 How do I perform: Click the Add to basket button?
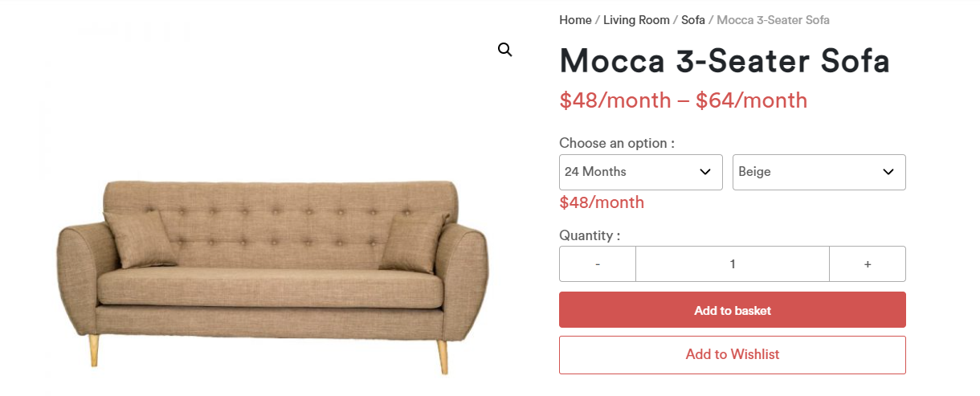[x=733, y=310]
